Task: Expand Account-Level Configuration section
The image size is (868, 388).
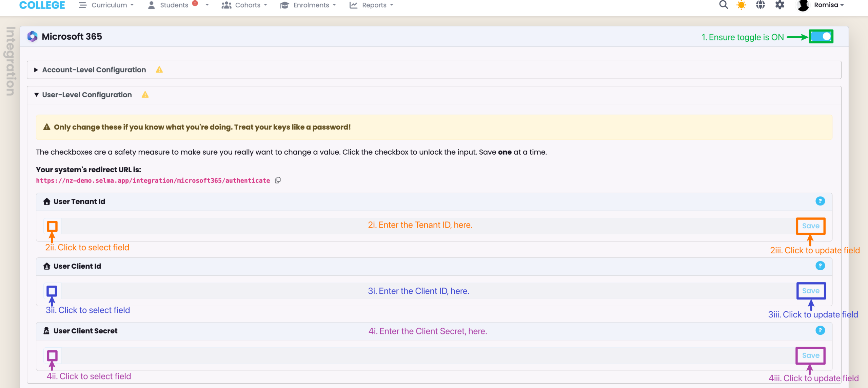Action: coord(94,70)
